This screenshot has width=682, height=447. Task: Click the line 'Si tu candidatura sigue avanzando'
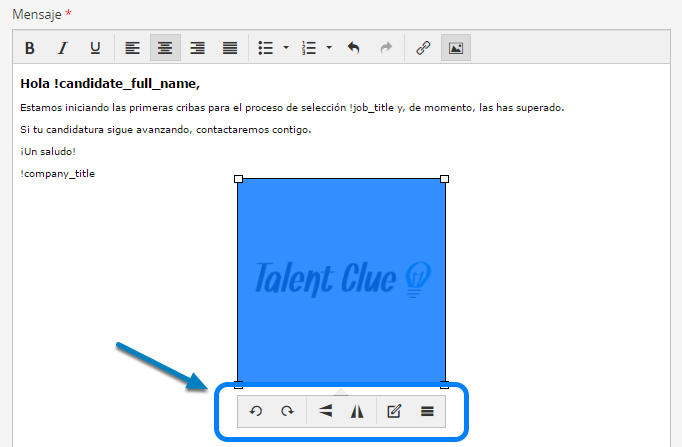[166, 130]
